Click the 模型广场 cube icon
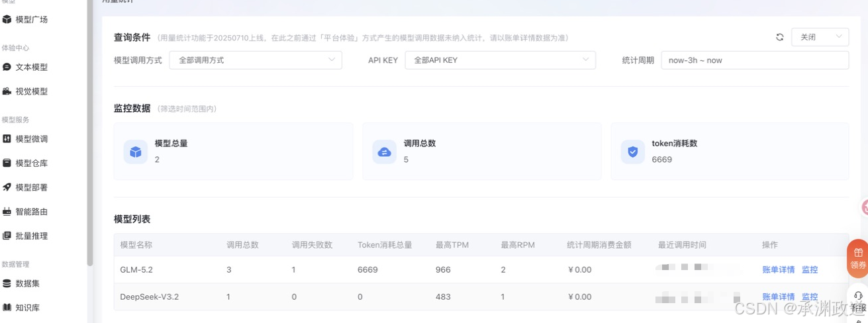Image resolution: width=868 pixels, height=323 pixels. tap(7, 19)
